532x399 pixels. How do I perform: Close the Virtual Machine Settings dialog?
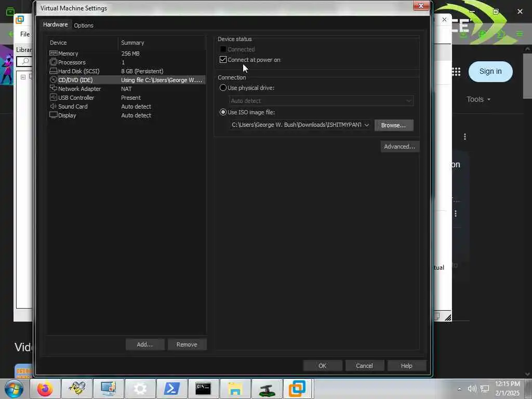tap(421, 6)
